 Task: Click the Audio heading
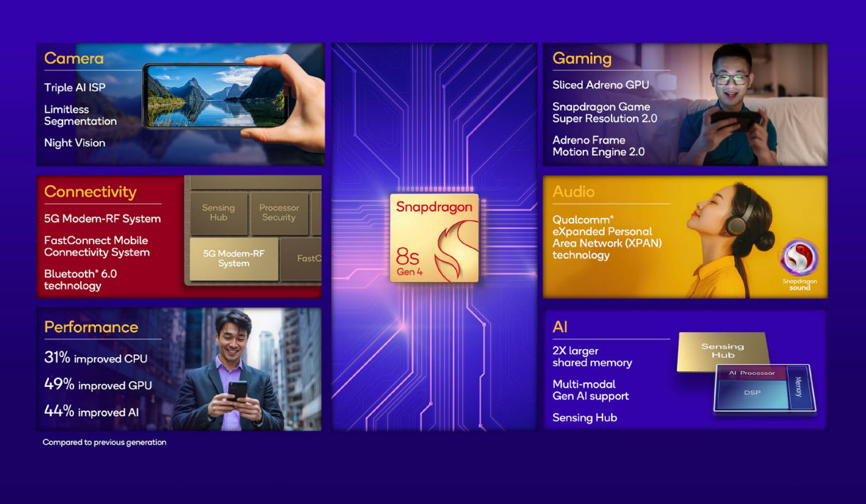[573, 192]
